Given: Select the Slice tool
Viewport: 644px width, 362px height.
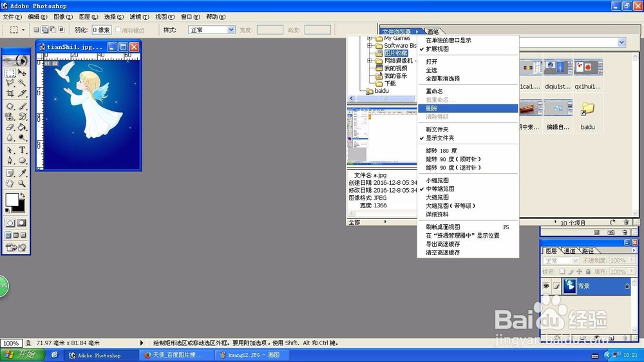Looking at the screenshot, I should point(22,93).
